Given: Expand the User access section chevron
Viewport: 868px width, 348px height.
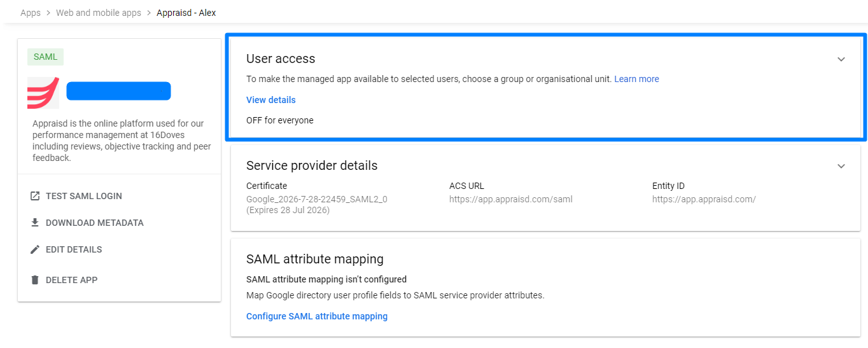Looking at the screenshot, I should tap(841, 59).
